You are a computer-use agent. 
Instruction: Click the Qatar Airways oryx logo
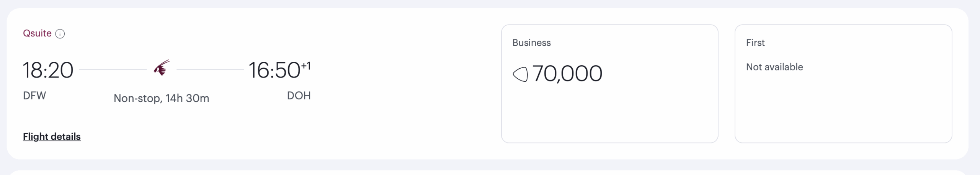pyautogui.click(x=162, y=68)
